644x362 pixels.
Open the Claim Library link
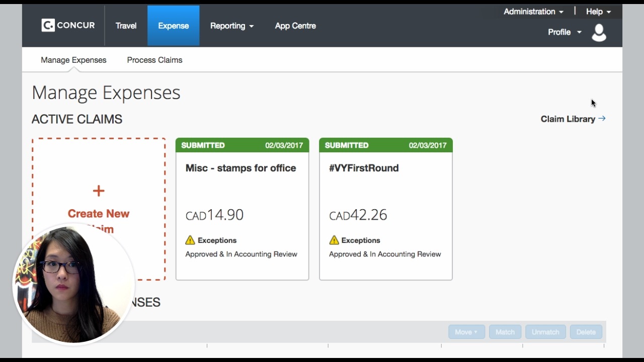click(x=568, y=119)
